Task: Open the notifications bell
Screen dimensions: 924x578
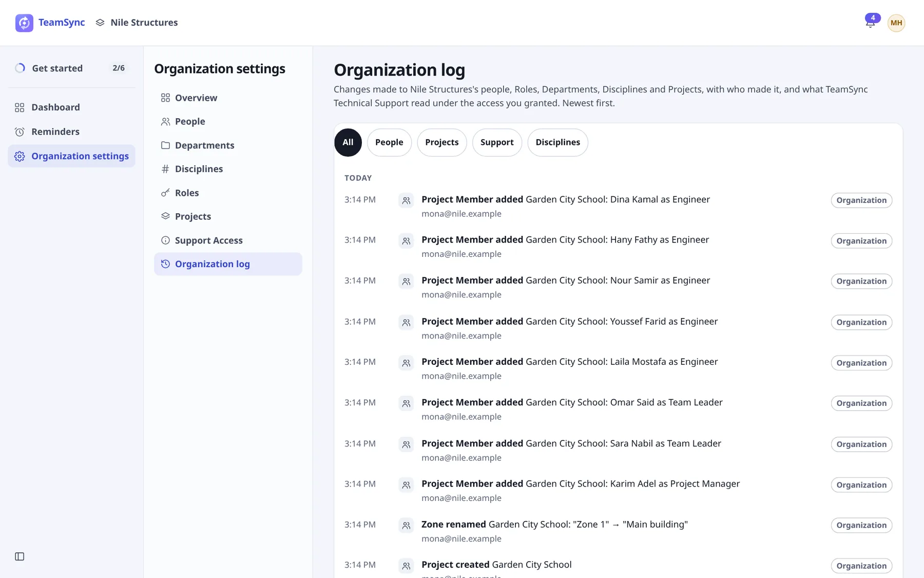Action: coord(871,23)
